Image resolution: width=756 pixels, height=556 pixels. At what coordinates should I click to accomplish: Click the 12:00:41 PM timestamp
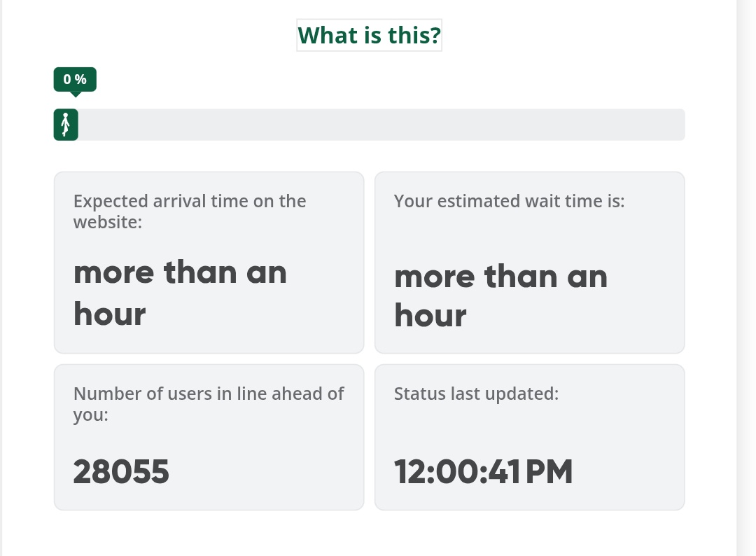(483, 472)
